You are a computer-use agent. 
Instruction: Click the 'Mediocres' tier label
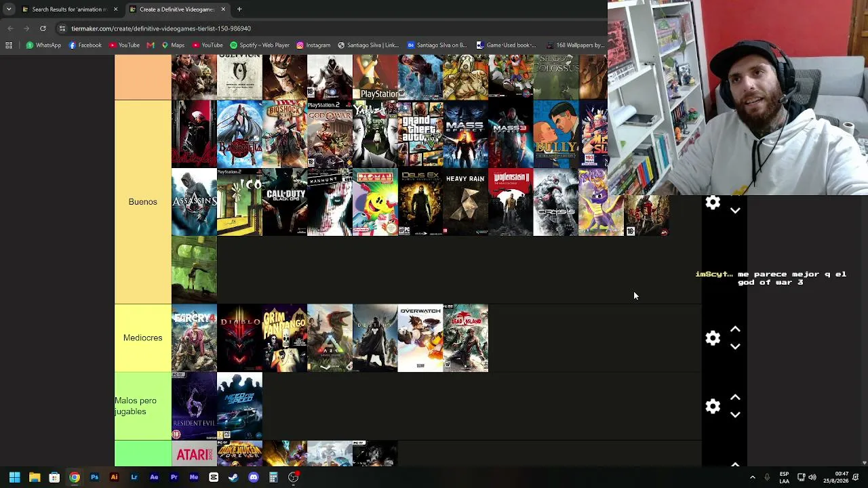pyautogui.click(x=142, y=338)
